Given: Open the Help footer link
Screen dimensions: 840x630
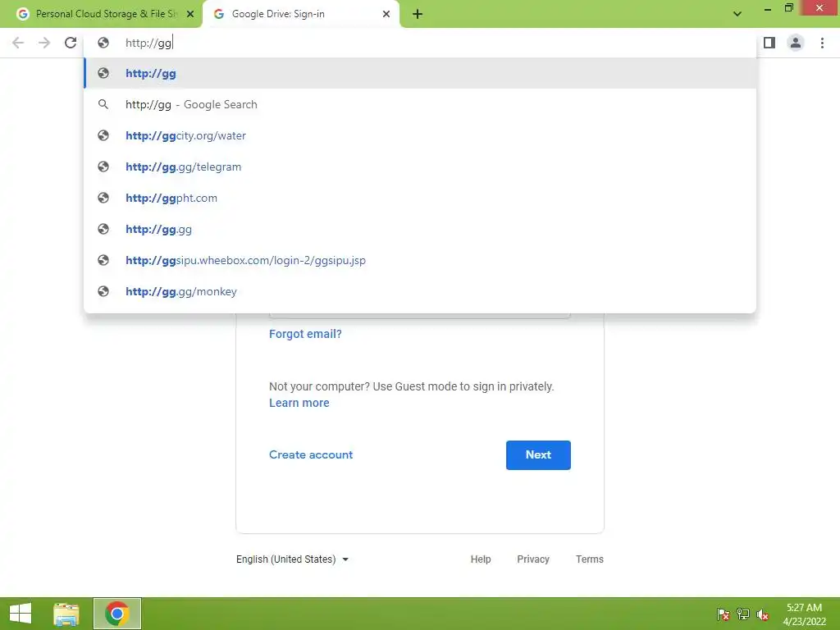Looking at the screenshot, I should [x=481, y=559].
